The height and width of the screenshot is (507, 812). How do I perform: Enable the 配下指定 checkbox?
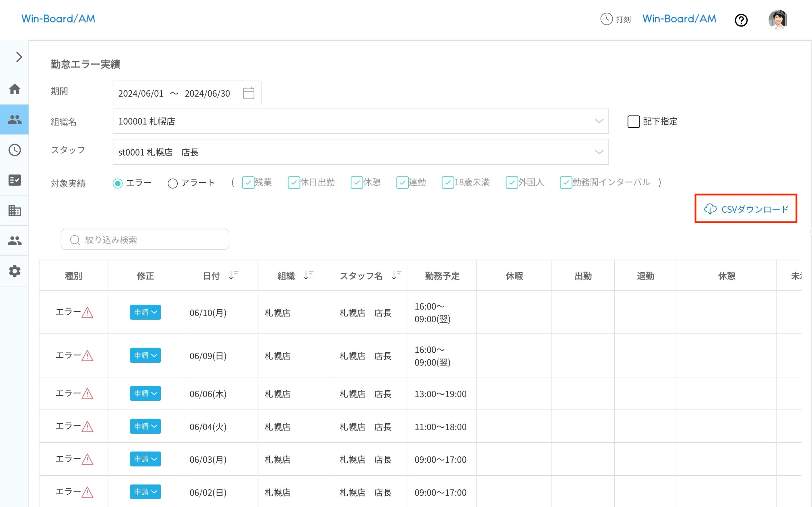coord(633,121)
